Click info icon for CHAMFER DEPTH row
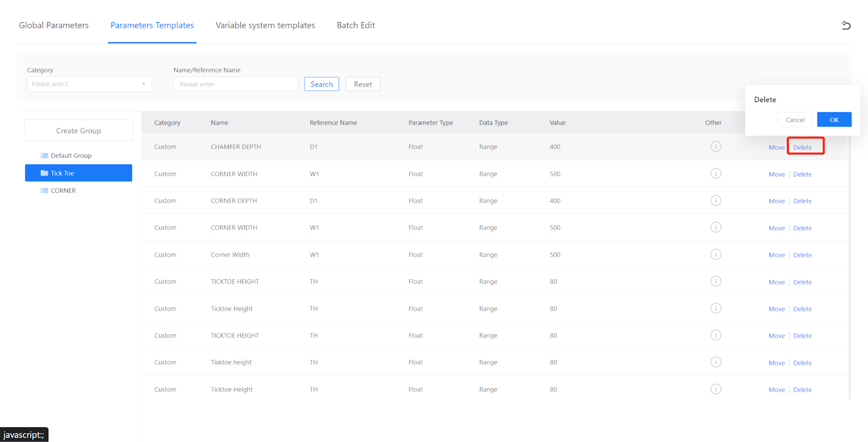The height and width of the screenshot is (442, 868). click(716, 147)
